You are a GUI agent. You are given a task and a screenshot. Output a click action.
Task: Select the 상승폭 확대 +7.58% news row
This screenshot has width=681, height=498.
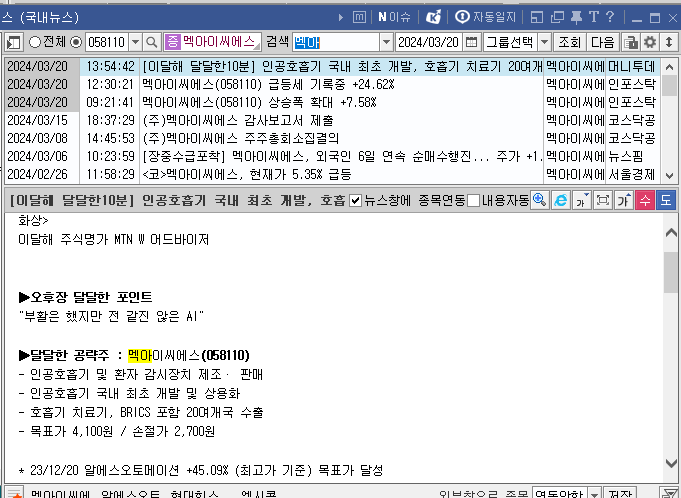332,102
